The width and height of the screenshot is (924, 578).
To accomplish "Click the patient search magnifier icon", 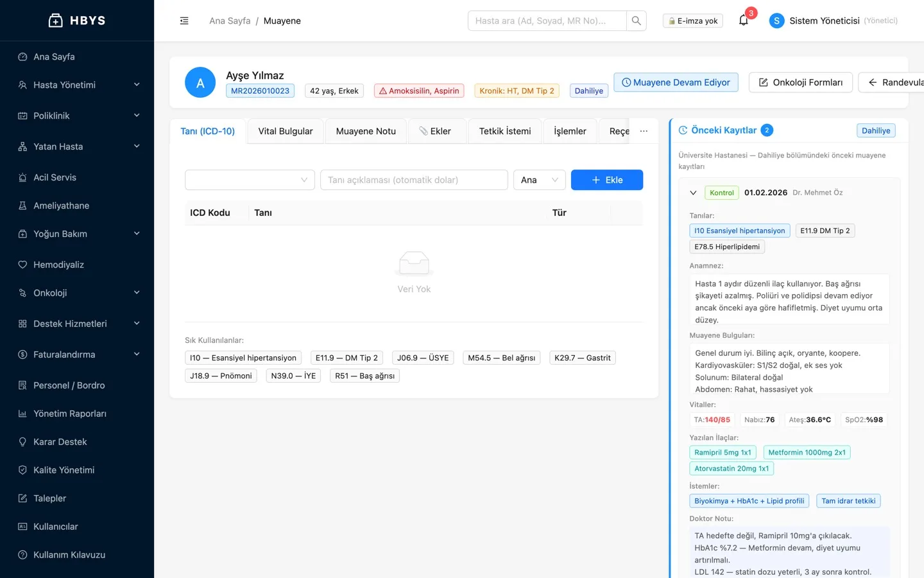I will (637, 21).
